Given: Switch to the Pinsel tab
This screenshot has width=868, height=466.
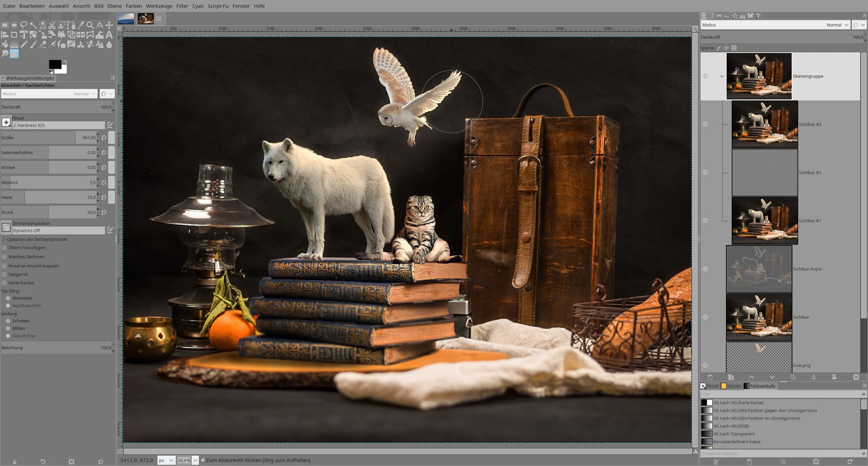Looking at the screenshot, I should 709,386.
